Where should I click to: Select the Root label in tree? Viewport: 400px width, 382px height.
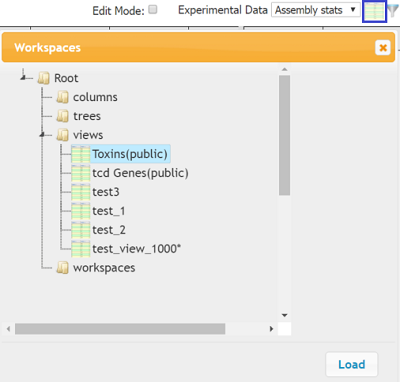(66, 78)
